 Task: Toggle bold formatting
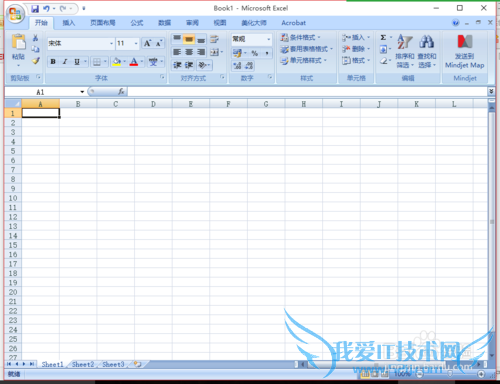(53, 62)
